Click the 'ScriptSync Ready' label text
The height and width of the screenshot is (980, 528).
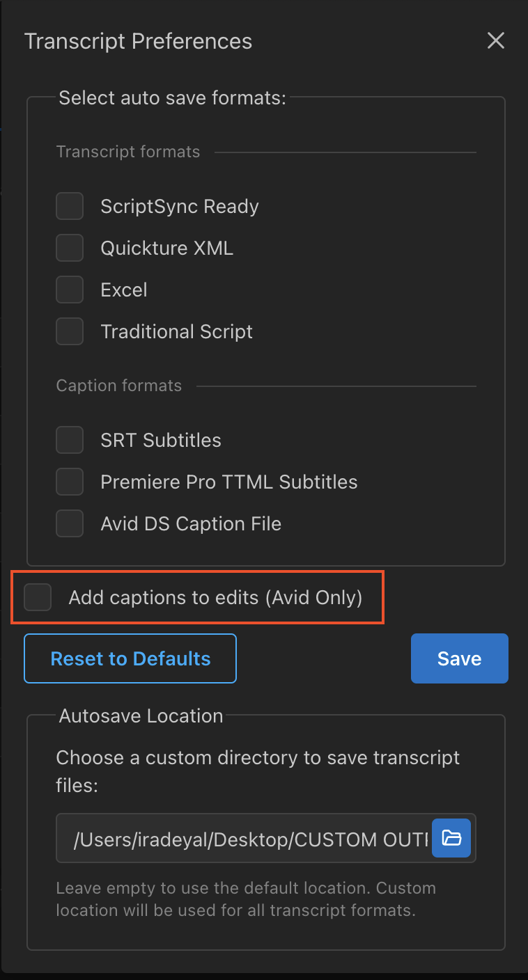(180, 207)
